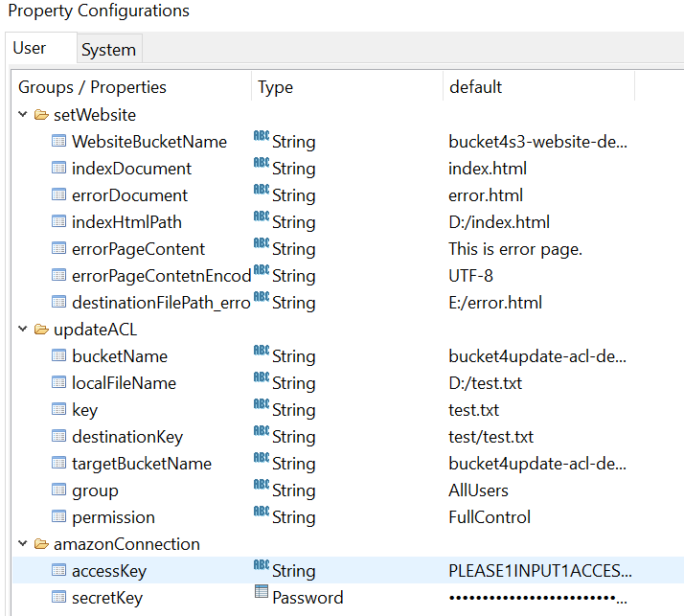Image resolution: width=684 pixels, height=616 pixels.
Task: Click the String type icon for accessKey
Action: point(261,566)
